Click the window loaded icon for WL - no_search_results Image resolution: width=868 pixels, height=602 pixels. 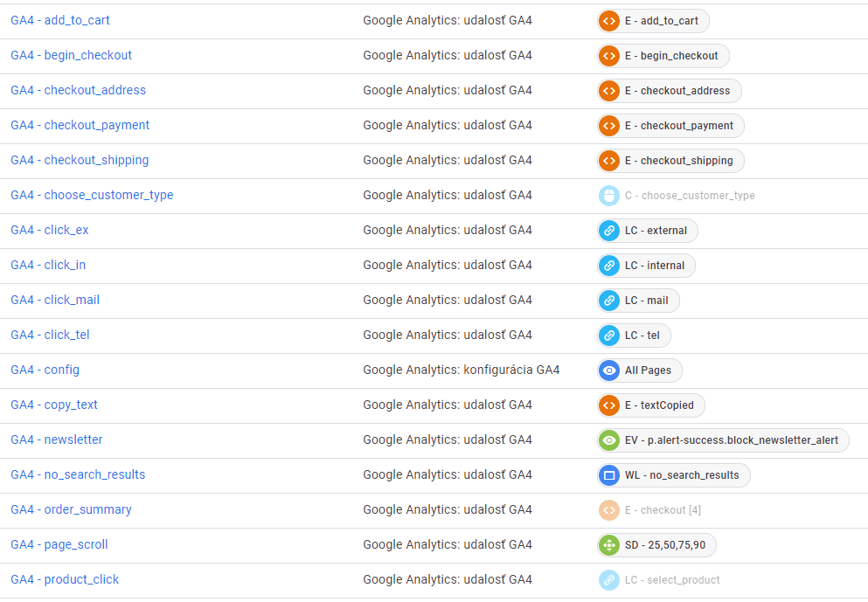point(609,475)
